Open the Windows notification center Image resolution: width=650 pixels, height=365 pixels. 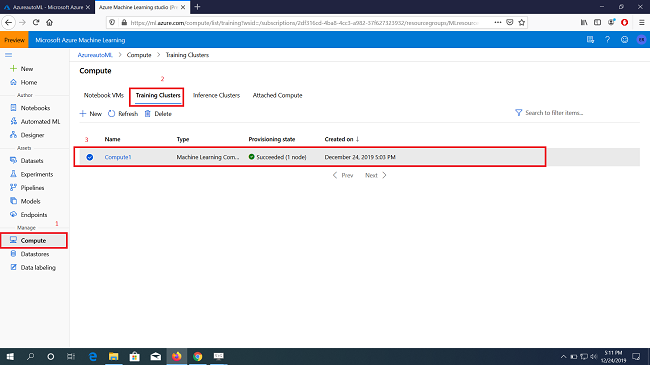pos(636,356)
